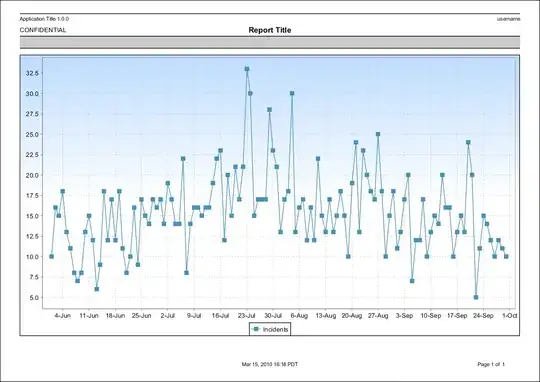Select the 9-Jul x-axis label
This screenshot has width=540, height=382.
click(x=194, y=316)
